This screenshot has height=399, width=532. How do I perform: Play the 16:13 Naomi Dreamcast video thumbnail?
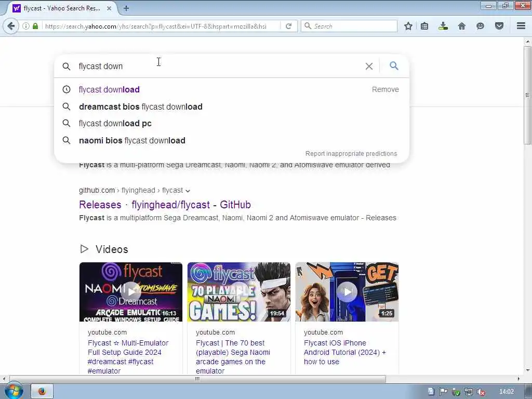point(130,292)
